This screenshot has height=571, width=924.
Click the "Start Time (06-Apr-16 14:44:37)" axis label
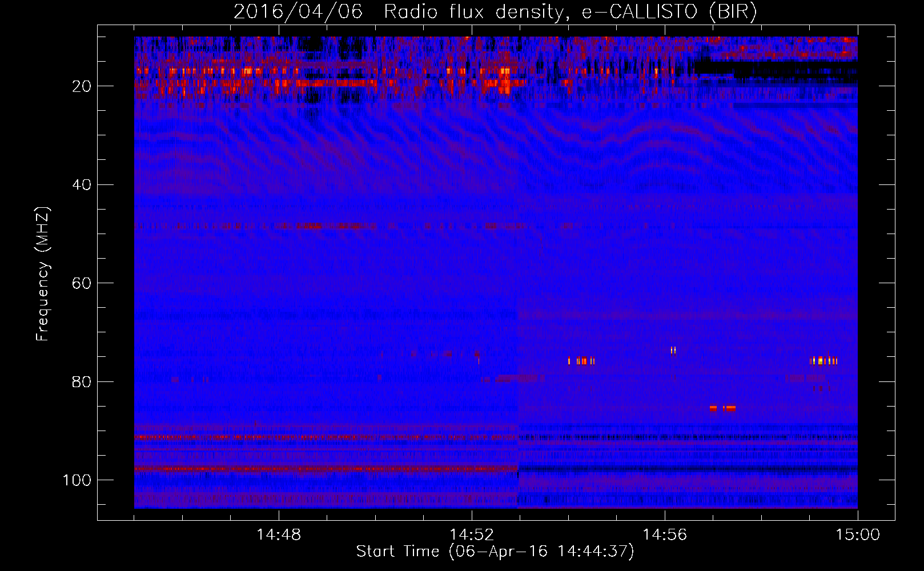[495, 552]
